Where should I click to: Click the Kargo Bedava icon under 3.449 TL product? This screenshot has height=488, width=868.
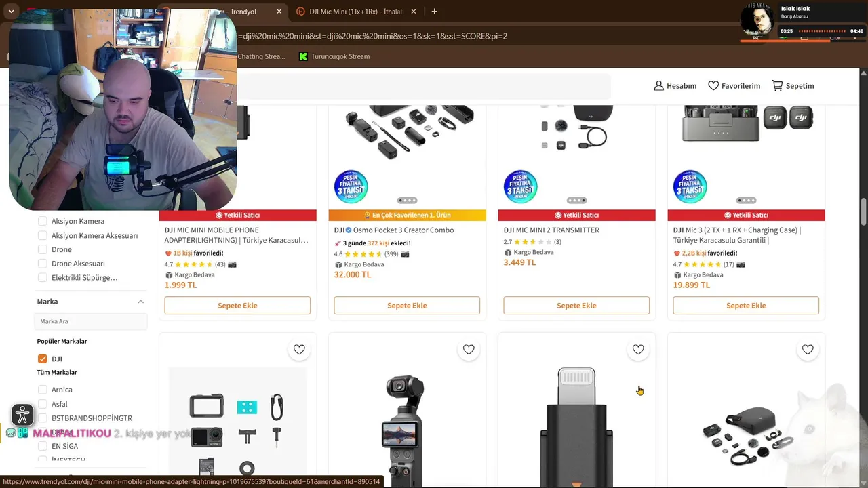[x=508, y=253]
